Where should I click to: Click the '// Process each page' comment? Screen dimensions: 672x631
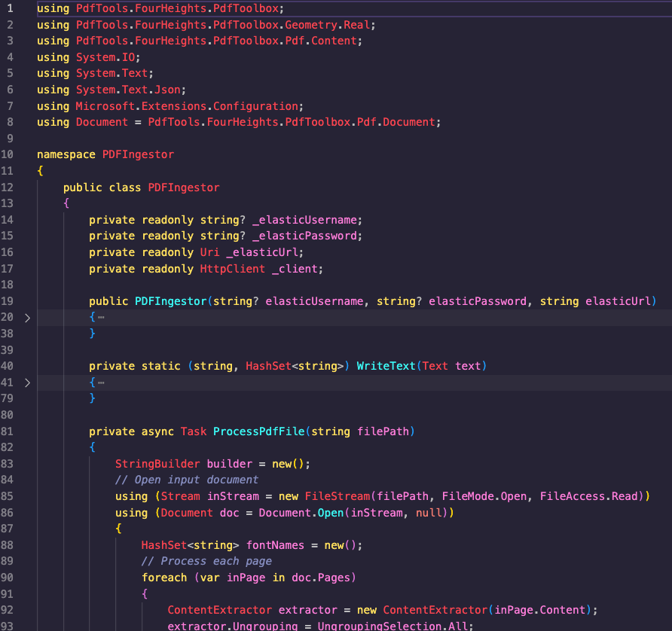click(x=206, y=561)
